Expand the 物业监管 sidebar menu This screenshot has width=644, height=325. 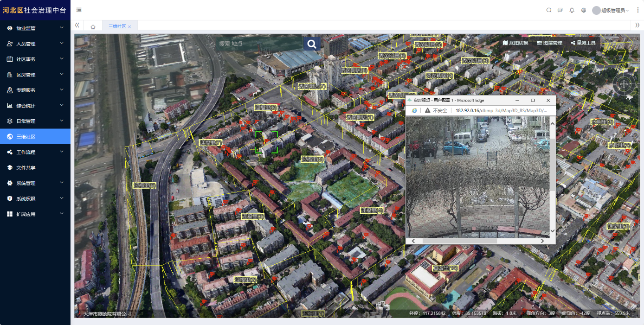click(x=35, y=28)
